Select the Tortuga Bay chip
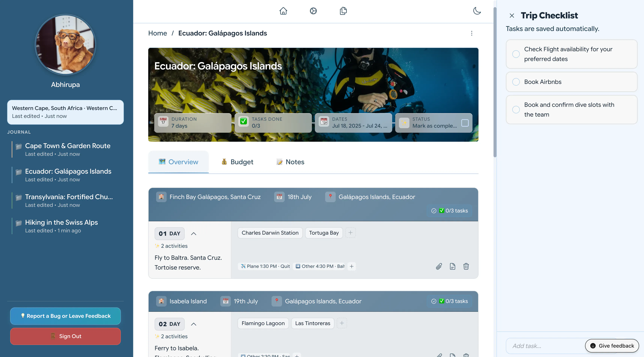 (324, 233)
